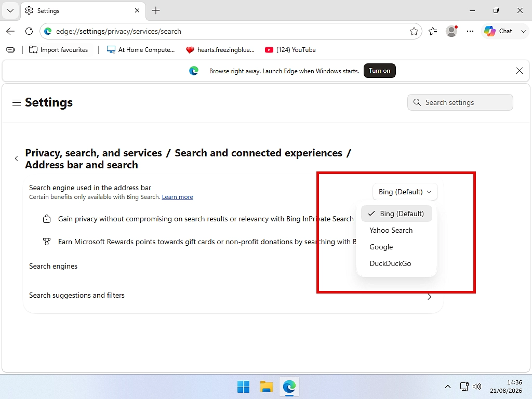
Task: Click the Search settings field
Action: [460, 102]
